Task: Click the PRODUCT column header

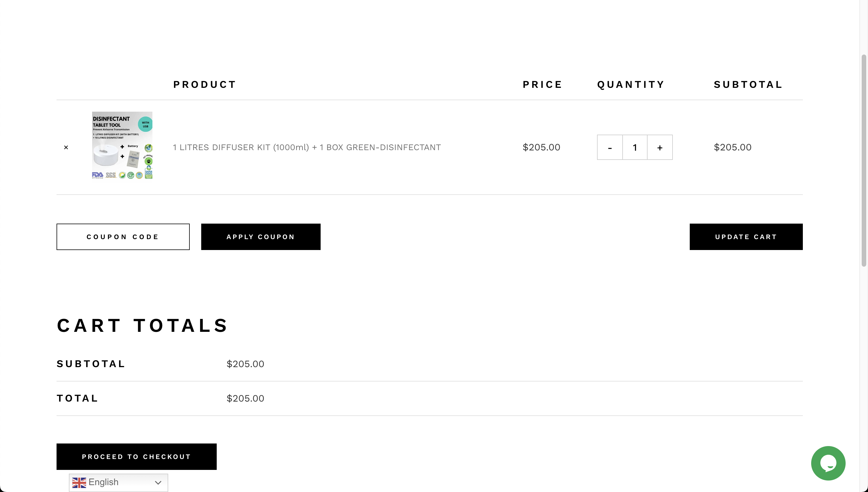Action: pos(204,84)
